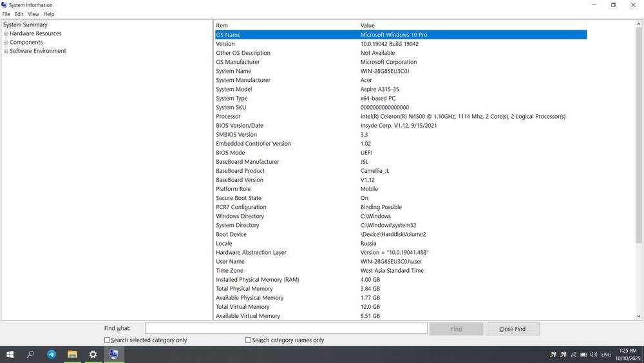Viewport: 644px width, 363px height.
Task: Enable Search selected category only checkbox
Action: click(107, 340)
